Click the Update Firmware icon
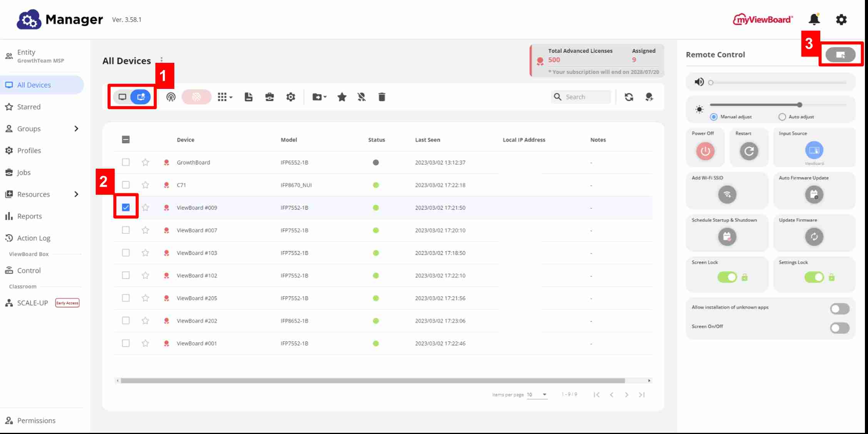 tap(814, 237)
